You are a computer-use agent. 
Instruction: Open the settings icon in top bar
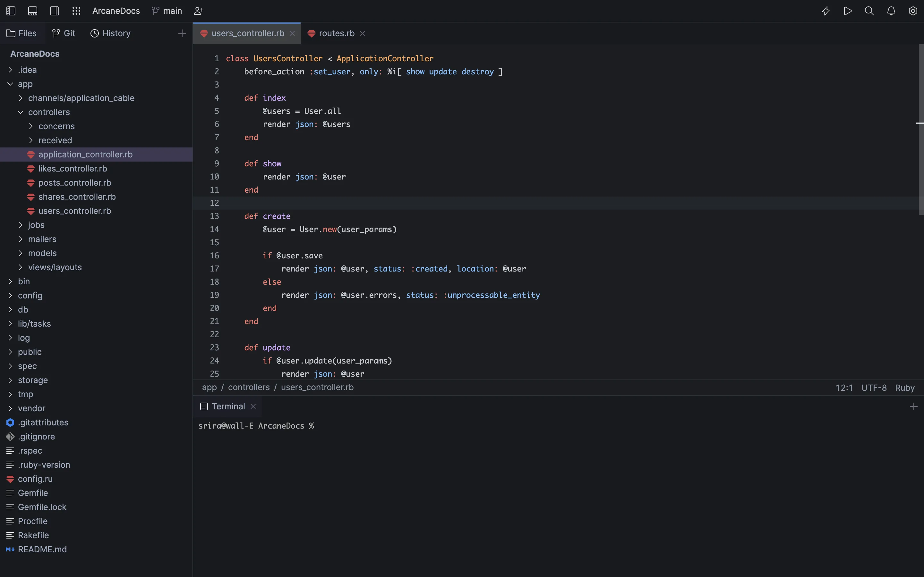[x=913, y=11]
